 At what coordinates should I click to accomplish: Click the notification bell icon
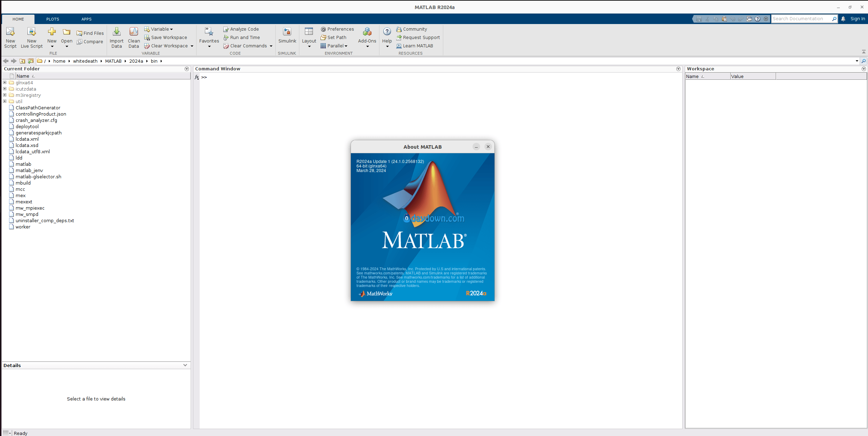(x=843, y=19)
